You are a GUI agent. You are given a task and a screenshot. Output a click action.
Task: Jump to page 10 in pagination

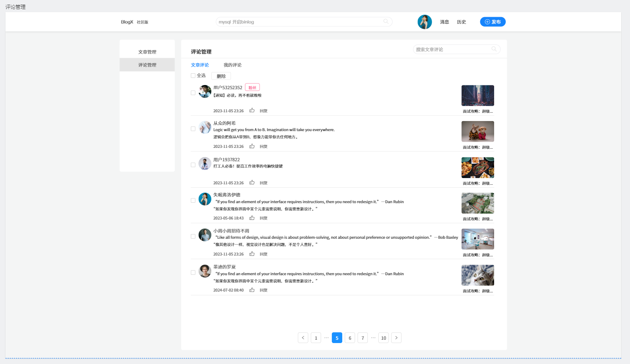click(383, 338)
